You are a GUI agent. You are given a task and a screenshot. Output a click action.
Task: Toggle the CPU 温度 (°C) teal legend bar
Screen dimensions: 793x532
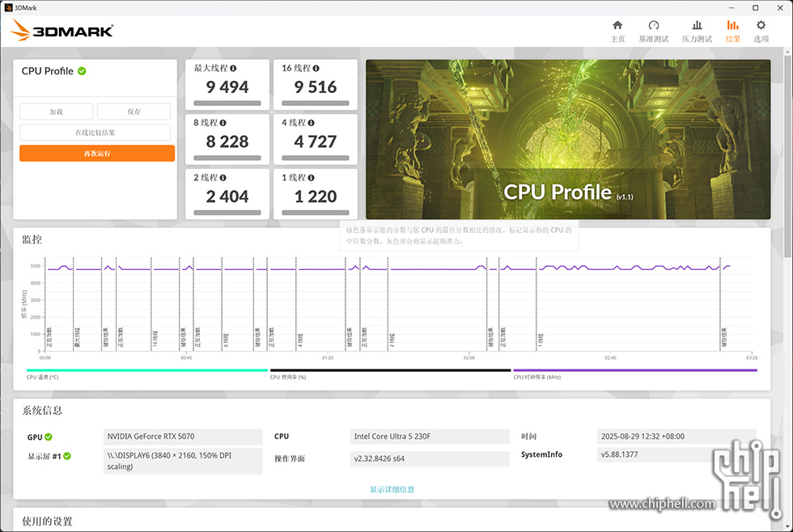(x=147, y=370)
